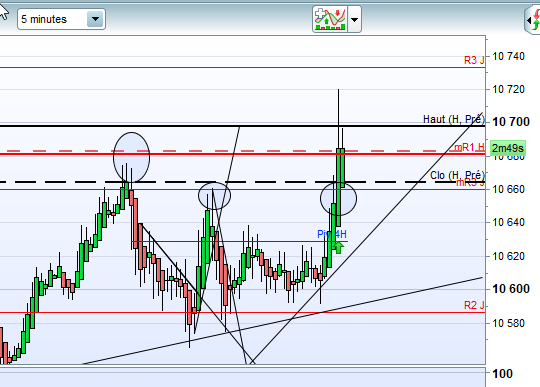540x387 pixels.
Task: Click the Haut (H, Pré) label
Action: (454, 119)
